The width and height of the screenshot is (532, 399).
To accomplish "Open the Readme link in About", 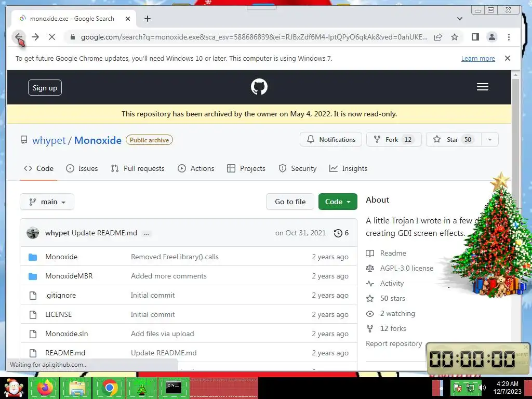I will pyautogui.click(x=386, y=253).
